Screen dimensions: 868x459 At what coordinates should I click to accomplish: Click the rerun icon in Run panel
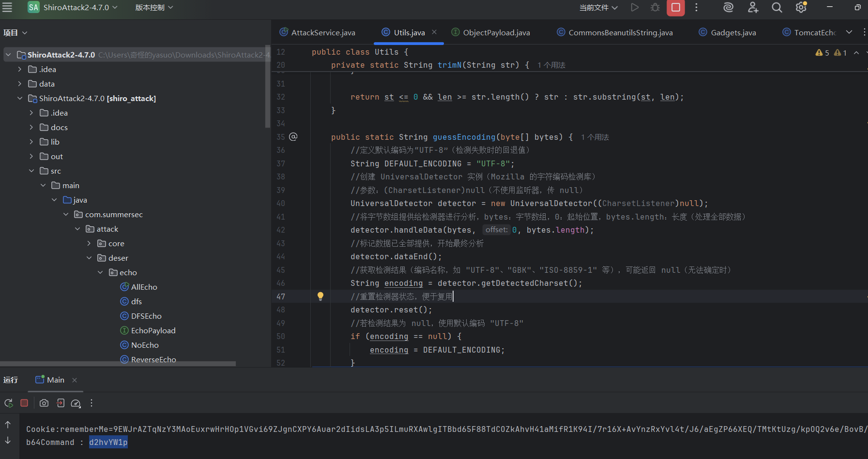[8, 403]
